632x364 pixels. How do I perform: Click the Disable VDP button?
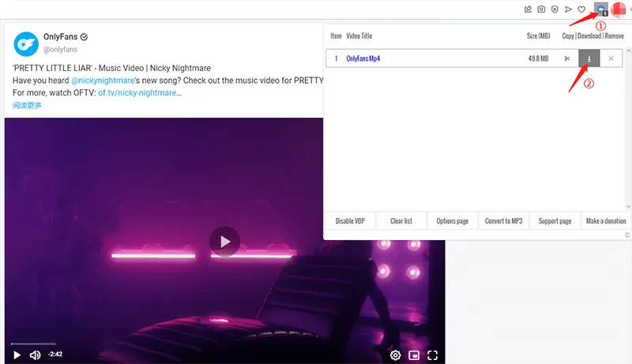[x=350, y=221]
